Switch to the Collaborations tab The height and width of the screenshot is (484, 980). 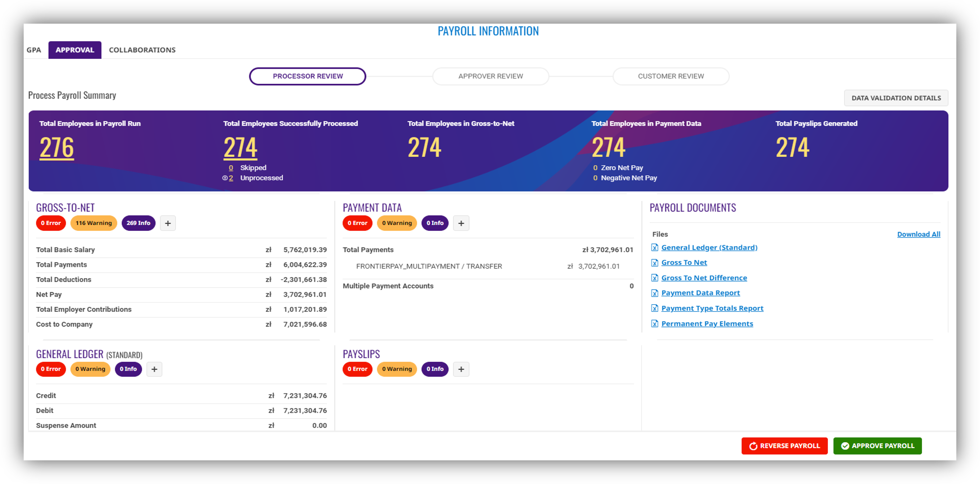(x=142, y=49)
